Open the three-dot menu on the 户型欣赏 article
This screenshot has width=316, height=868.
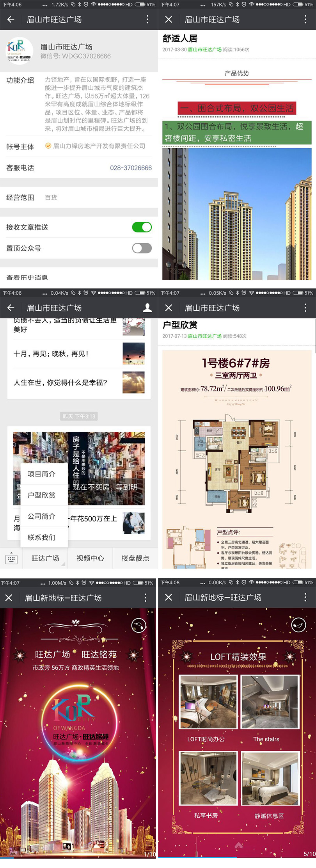[305, 308]
